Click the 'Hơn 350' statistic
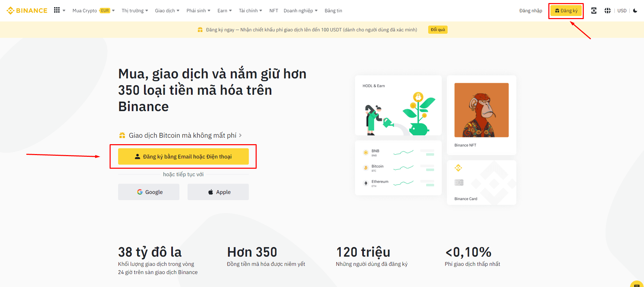The image size is (644, 287). (252, 252)
